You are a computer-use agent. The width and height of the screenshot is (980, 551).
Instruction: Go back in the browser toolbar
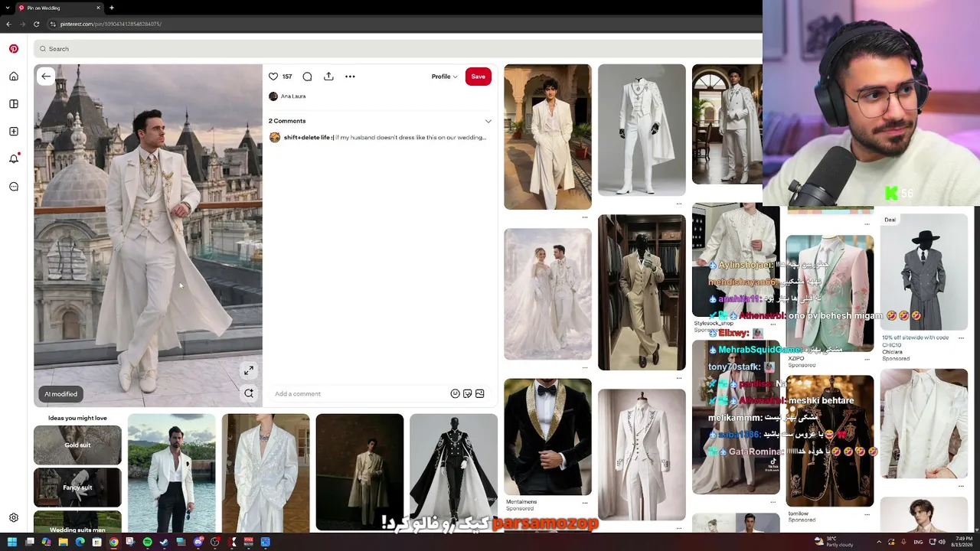tap(8, 24)
